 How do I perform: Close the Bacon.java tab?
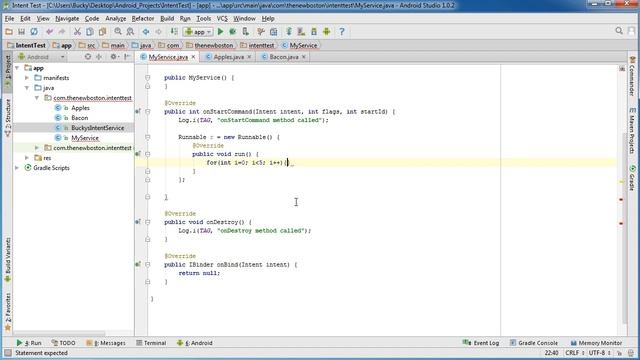point(304,57)
